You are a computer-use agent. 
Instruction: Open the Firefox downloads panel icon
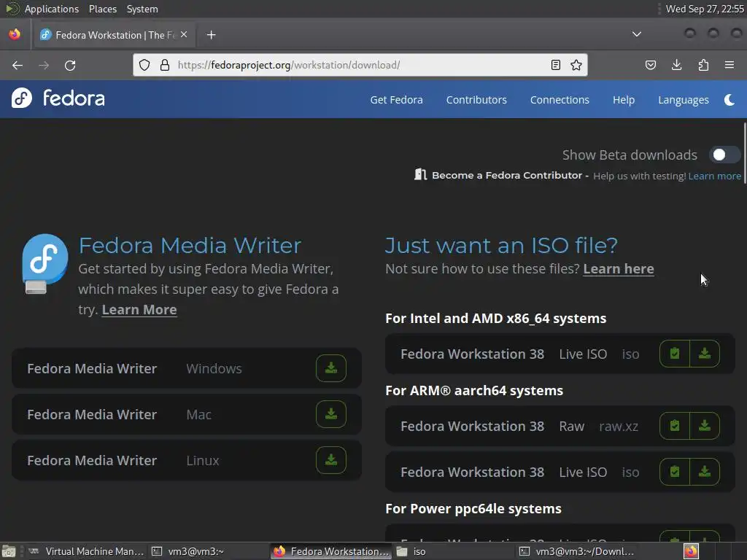coord(676,65)
